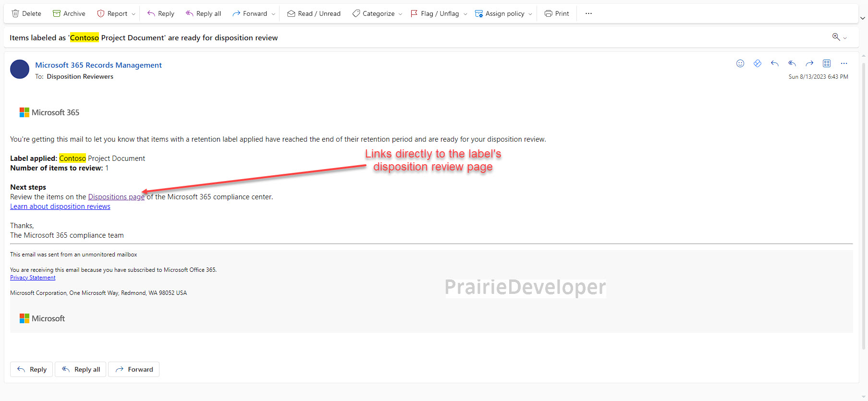The width and height of the screenshot is (868, 401).
Task: Click the zoom magnifier icon in subject bar
Action: (x=836, y=37)
